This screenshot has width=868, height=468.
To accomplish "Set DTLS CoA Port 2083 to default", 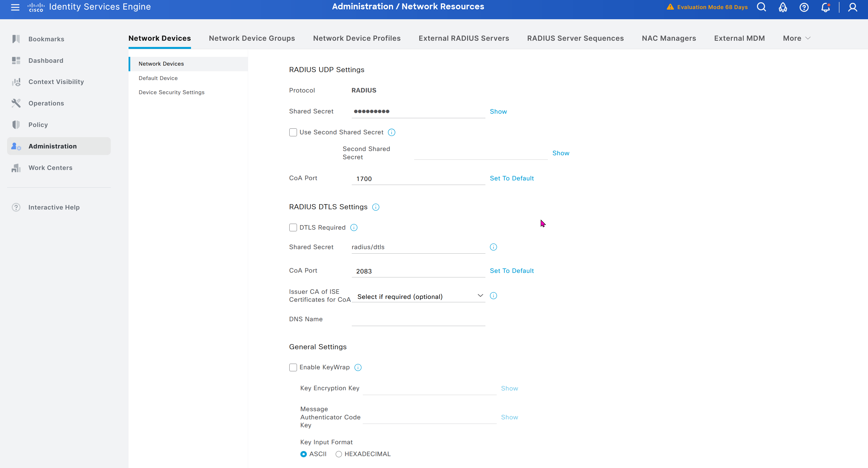I will 511,271.
